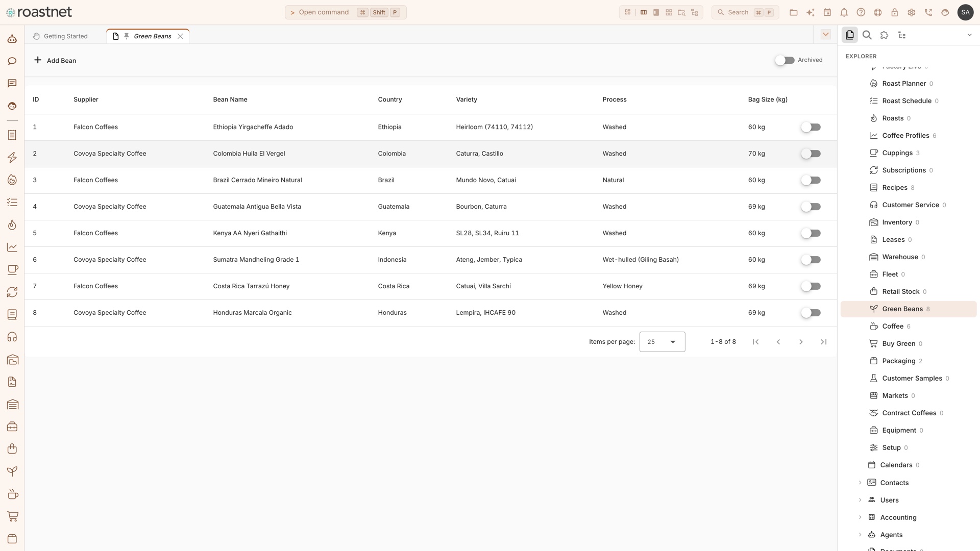Expand the Users tree node
This screenshot has width=980, height=551.
click(x=860, y=500)
